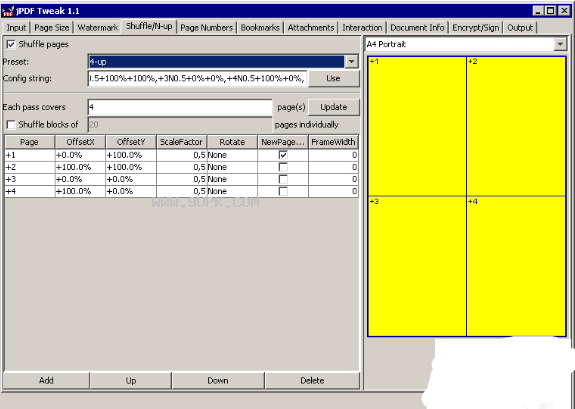575x409 pixels.
Task: Click the Delete button
Action: coord(312,380)
